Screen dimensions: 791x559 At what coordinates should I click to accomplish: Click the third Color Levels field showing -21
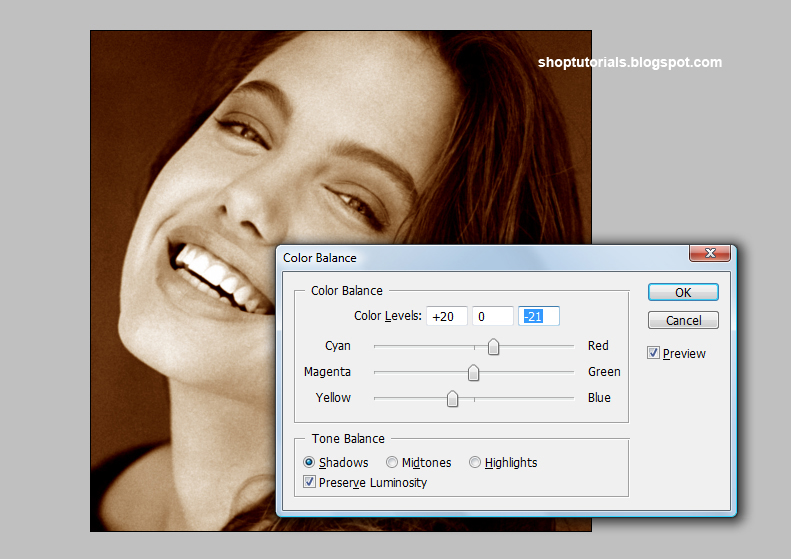539,316
